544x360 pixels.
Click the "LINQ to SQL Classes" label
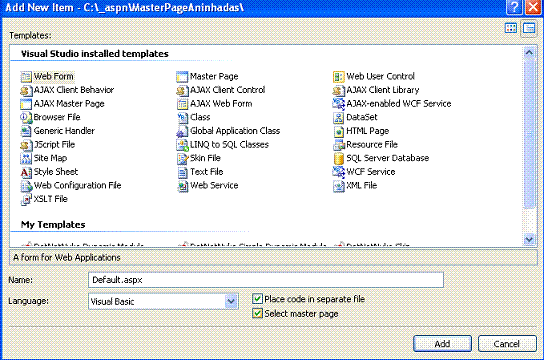pos(229,145)
